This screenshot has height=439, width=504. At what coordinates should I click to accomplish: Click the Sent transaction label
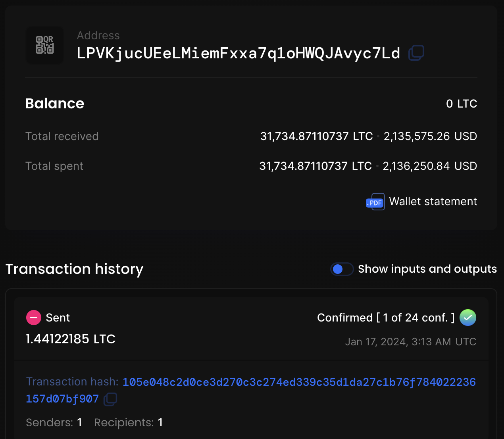point(58,318)
